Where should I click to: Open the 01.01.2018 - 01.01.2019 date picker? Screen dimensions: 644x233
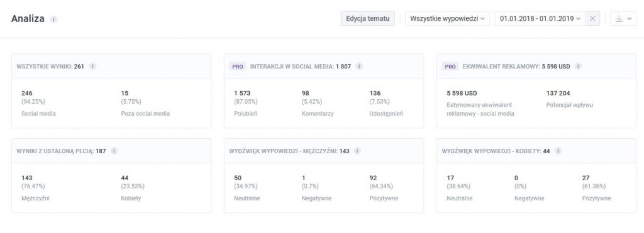[540, 18]
